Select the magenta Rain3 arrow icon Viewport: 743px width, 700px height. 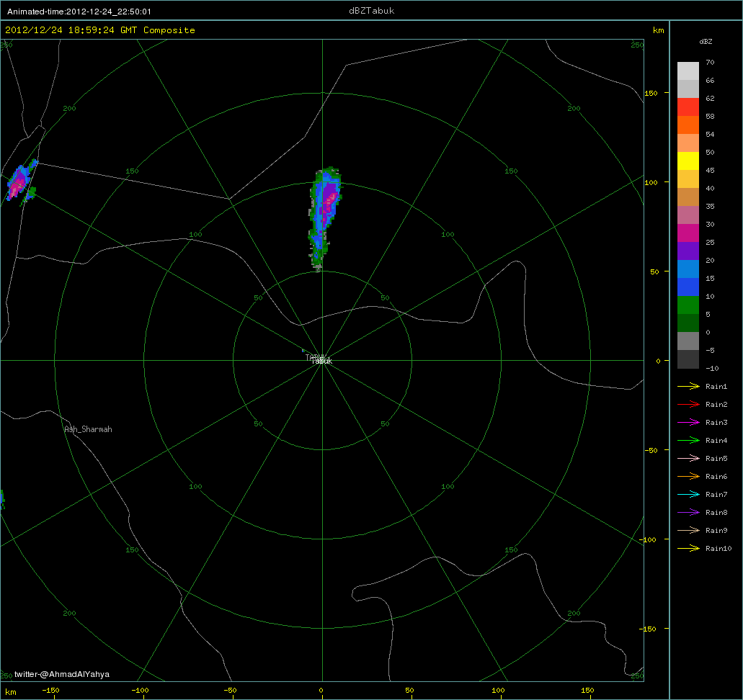[688, 423]
